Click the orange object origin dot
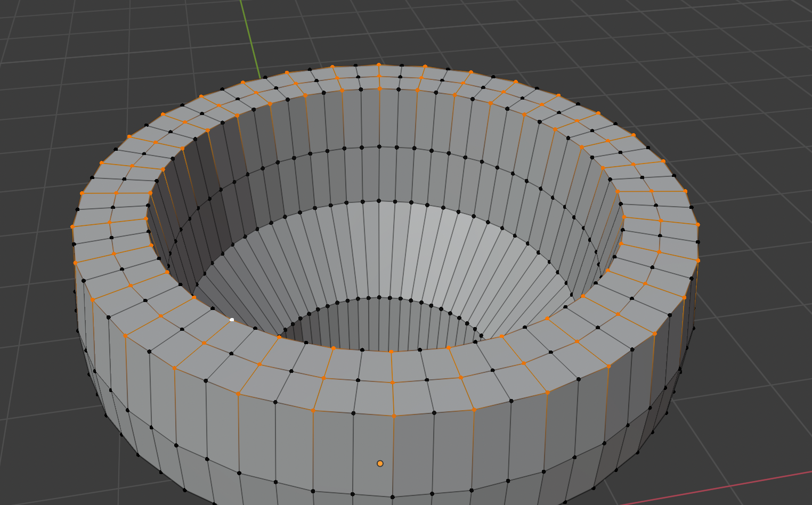Viewport: 812px width, 505px height. coord(380,463)
